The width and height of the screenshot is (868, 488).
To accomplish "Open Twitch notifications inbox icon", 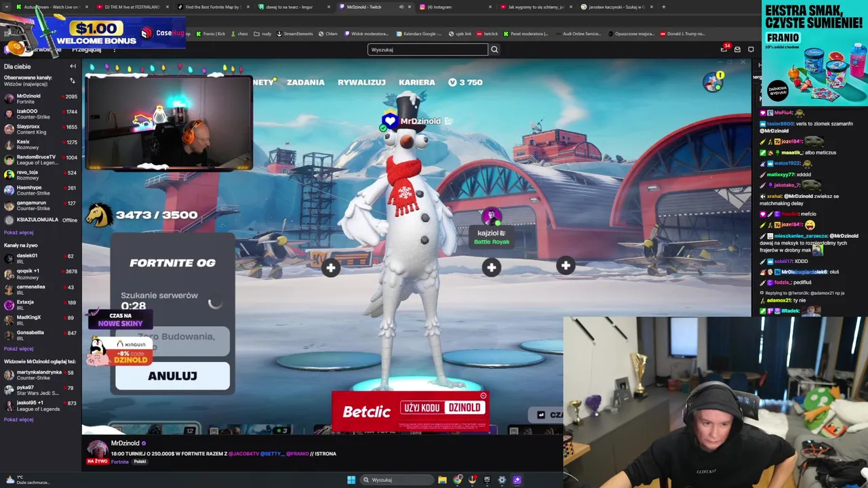I will [x=724, y=49].
